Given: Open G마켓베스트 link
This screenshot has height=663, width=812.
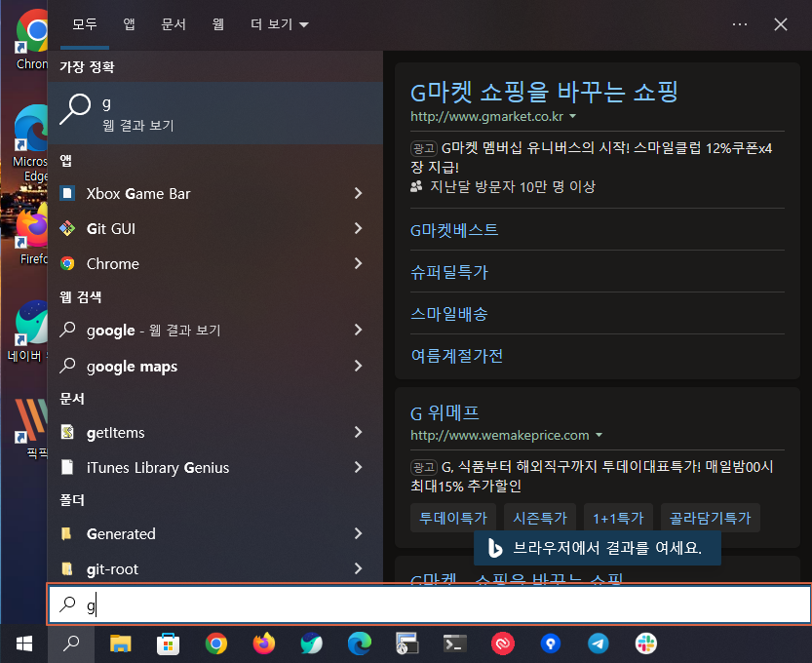Looking at the screenshot, I should [454, 230].
